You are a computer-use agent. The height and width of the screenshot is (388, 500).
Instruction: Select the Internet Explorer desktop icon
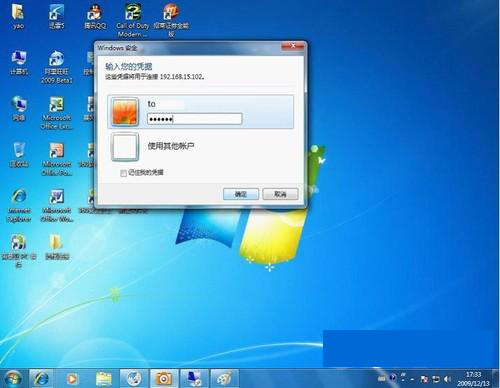click(x=19, y=206)
